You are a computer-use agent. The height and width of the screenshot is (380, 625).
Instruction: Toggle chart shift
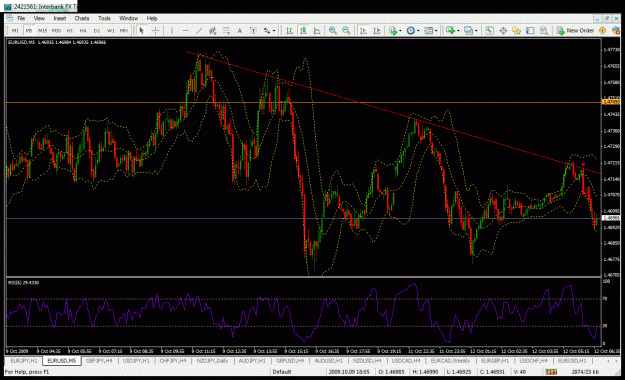(x=377, y=31)
